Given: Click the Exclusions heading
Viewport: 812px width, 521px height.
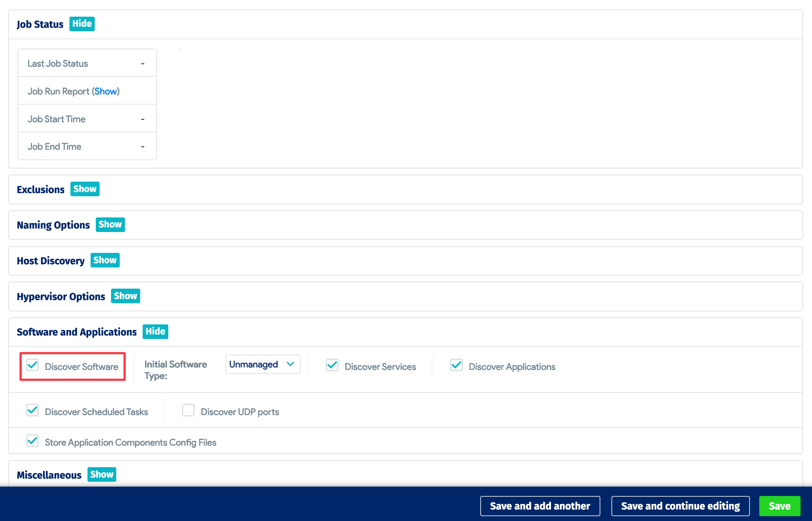Looking at the screenshot, I should pos(41,190).
